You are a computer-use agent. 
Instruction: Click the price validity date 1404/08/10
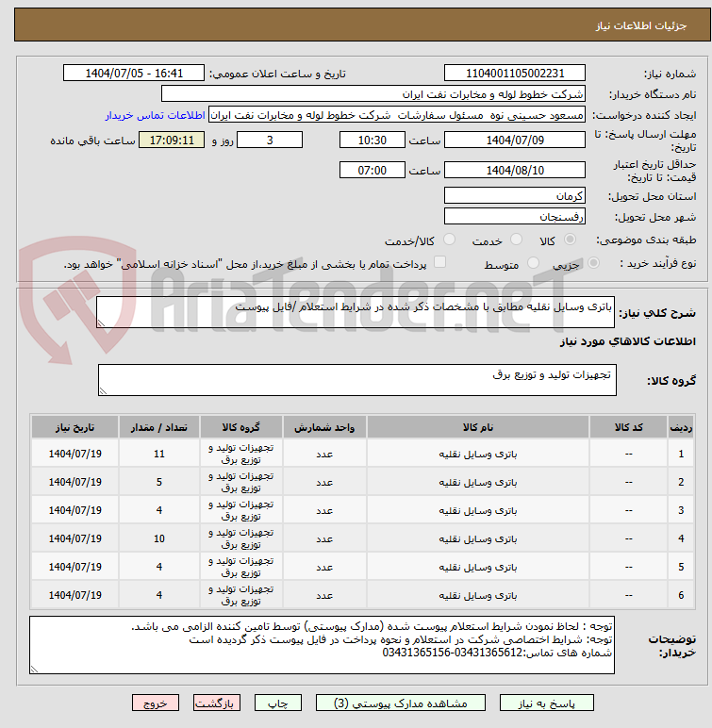pyautogui.click(x=515, y=170)
